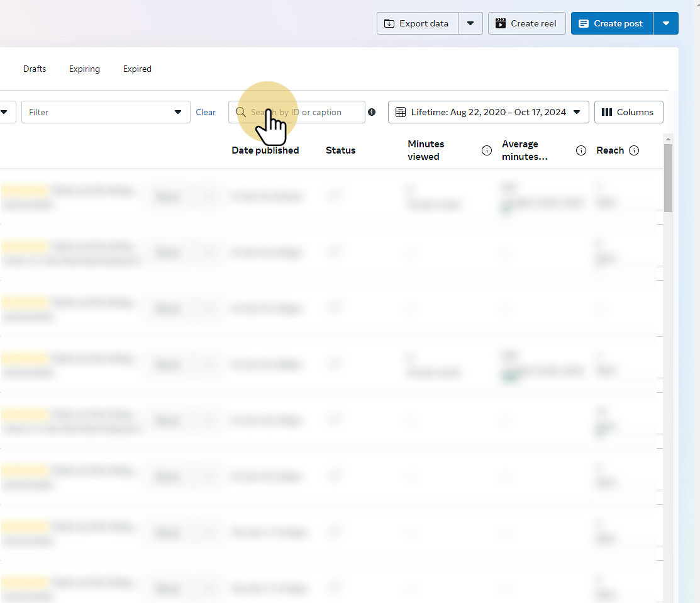
Task: Click the calendar icon in date range
Action: [x=401, y=112]
